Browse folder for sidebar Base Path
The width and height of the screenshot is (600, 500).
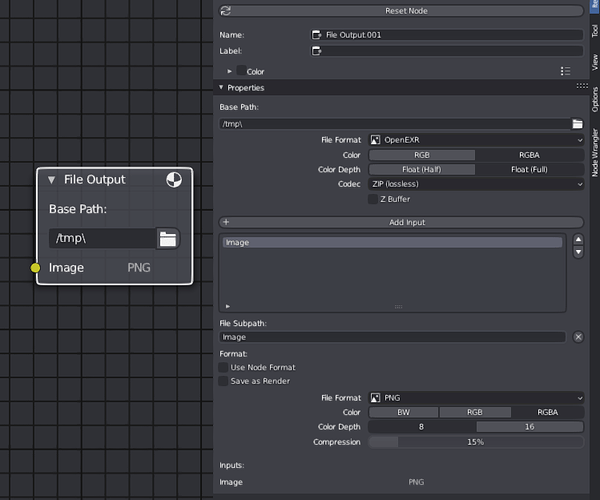pyautogui.click(x=577, y=124)
